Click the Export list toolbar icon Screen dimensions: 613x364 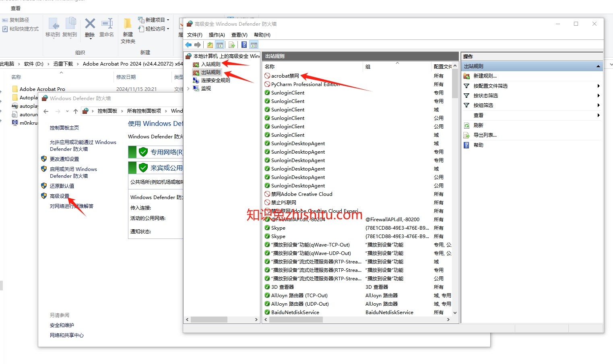232,45
